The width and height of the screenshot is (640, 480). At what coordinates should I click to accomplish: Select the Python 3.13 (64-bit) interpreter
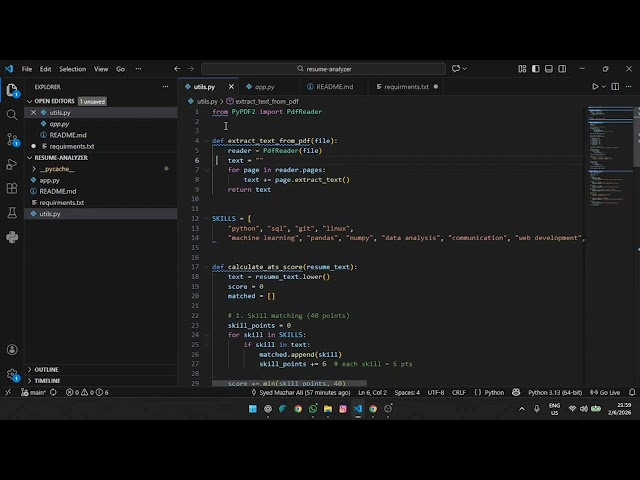pos(555,392)
